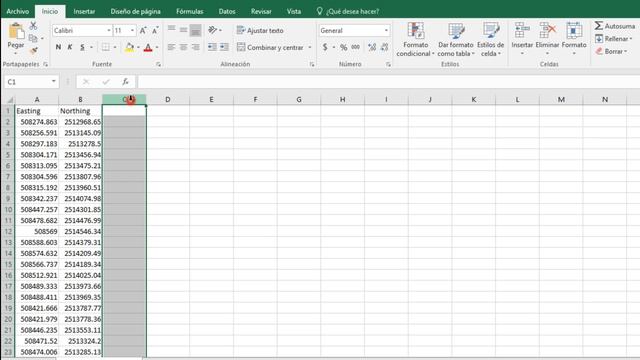Align text right
Screen dimensions: 640x360
(196, 47)
